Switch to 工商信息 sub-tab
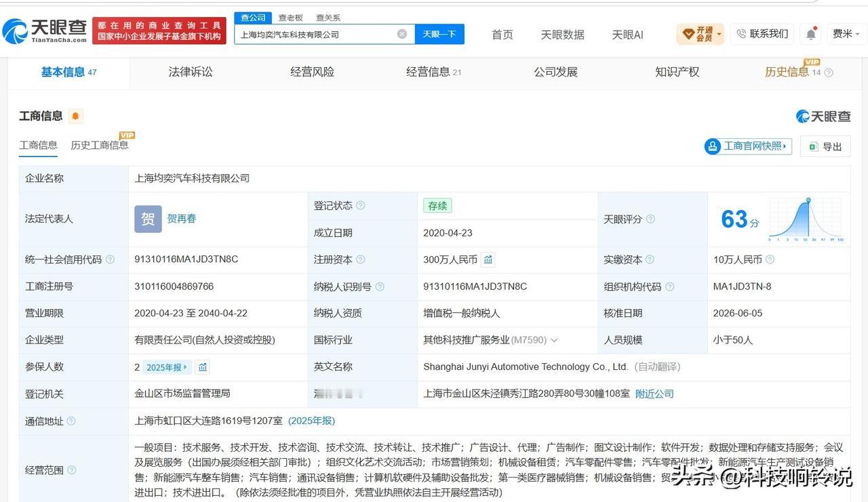 tap(38, 145)
